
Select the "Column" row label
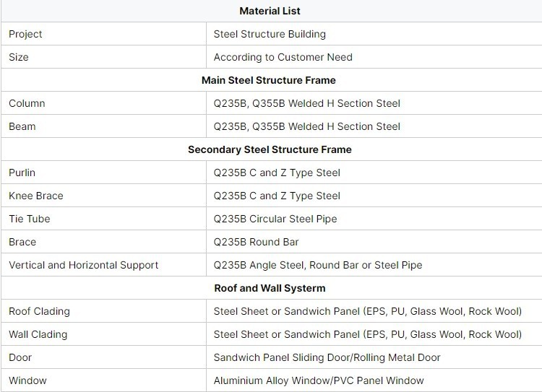pyautogui.click(x=27, y=103)
